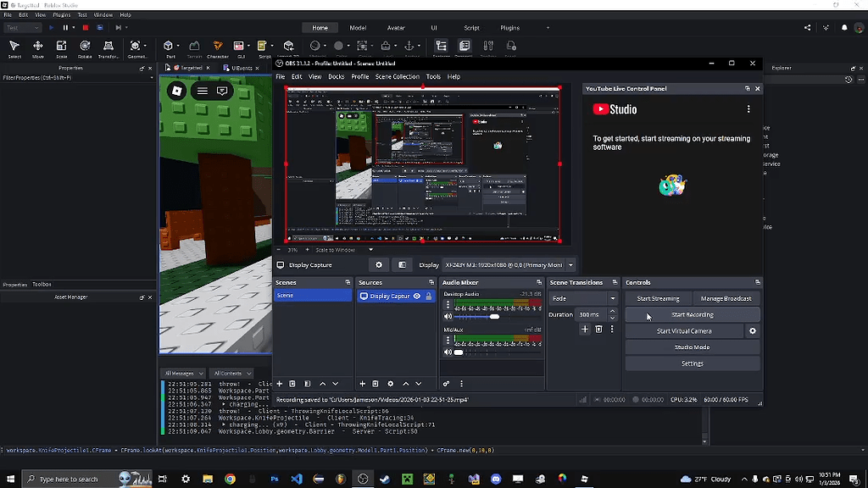Open Mic/Aux options three-dot menu
Screen dimensions: 868x488
point(448,341)
